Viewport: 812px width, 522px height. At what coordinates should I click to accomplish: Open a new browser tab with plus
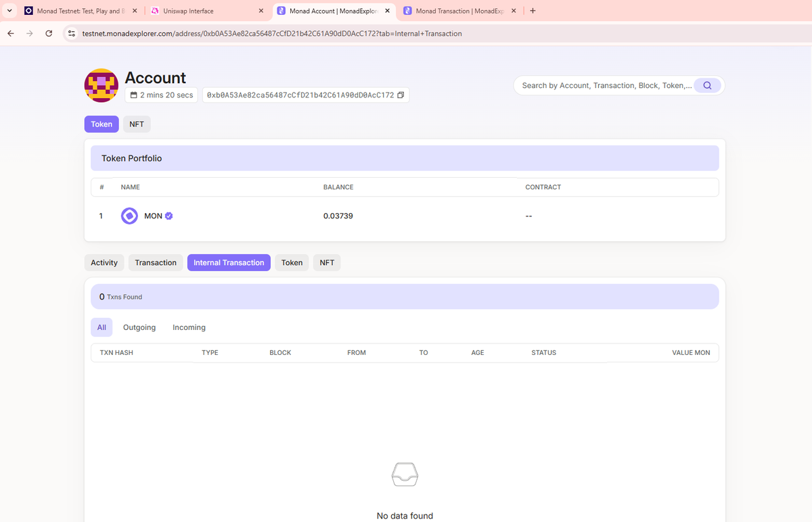click(533, 11)
